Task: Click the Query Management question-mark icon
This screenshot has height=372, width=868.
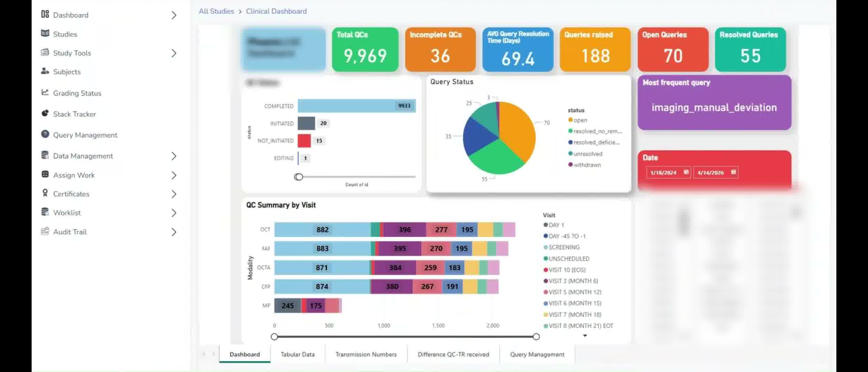Action: (x=45, y=135)
